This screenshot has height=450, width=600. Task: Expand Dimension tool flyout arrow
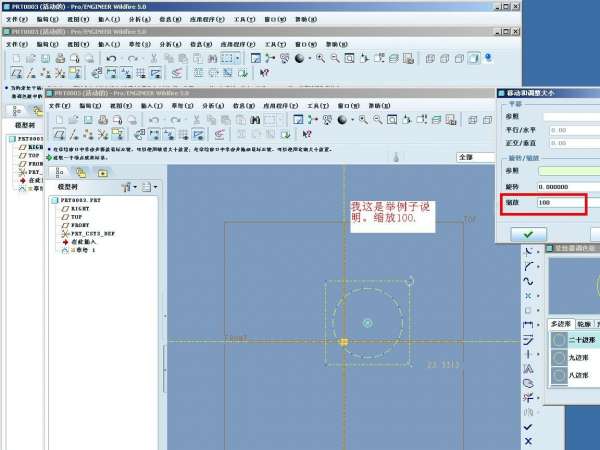pos(538,325)
